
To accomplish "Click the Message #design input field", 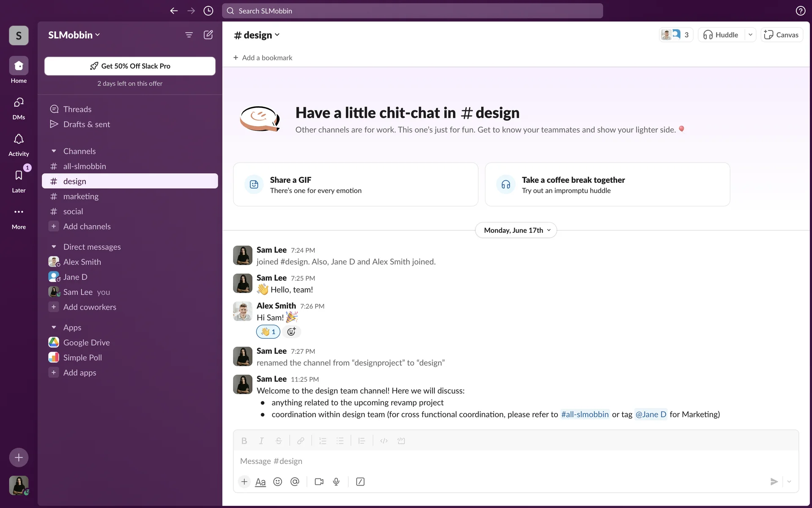I will (x=507, y=461).
